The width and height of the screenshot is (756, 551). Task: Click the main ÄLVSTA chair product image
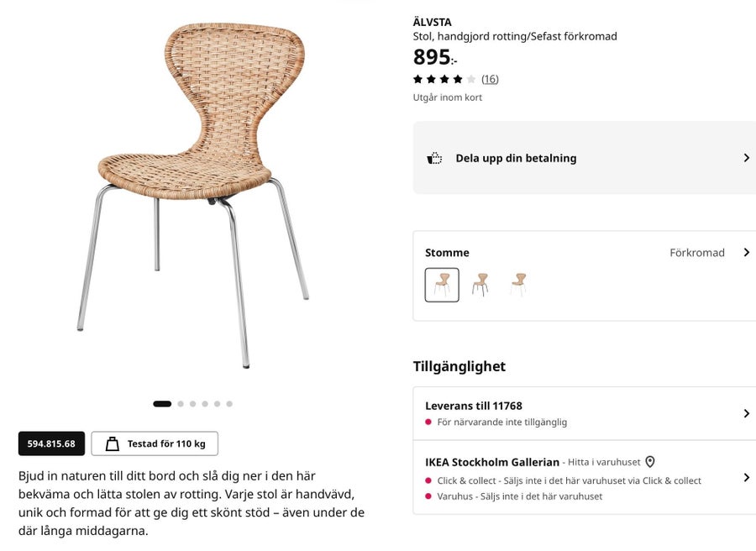pos(193,195)
